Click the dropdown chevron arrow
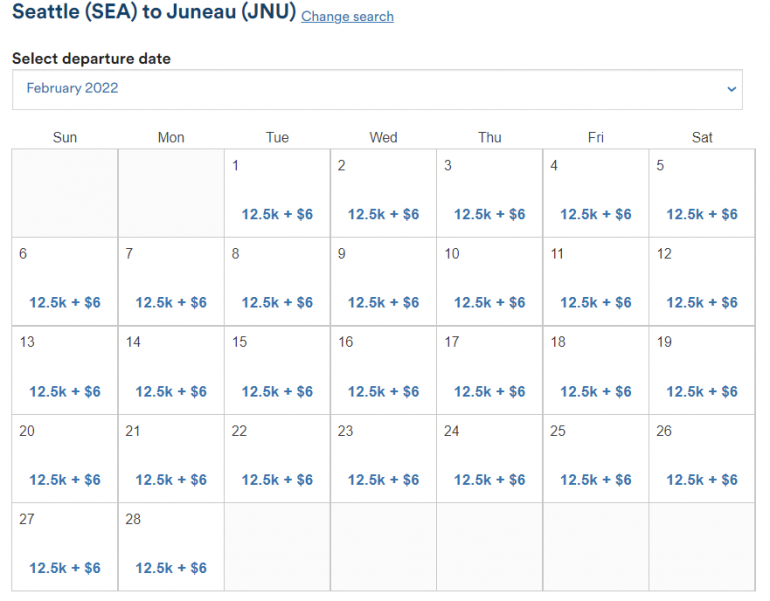 pos(729,89)
